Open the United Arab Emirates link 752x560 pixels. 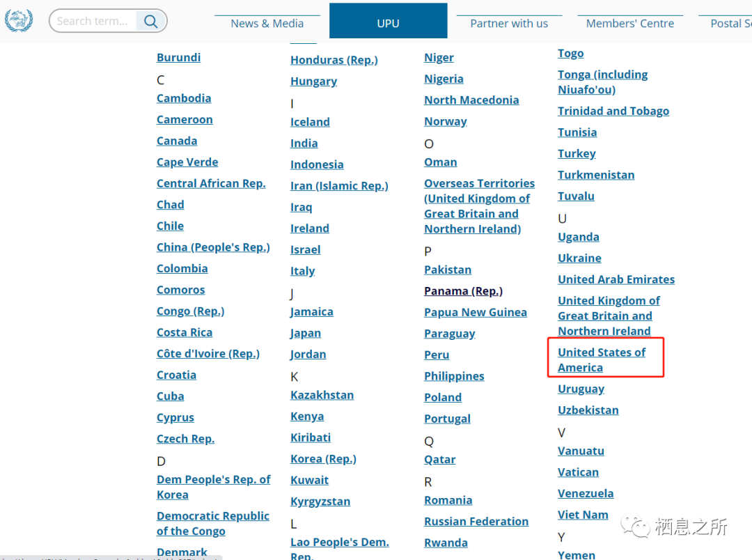[x=616, y=279]
